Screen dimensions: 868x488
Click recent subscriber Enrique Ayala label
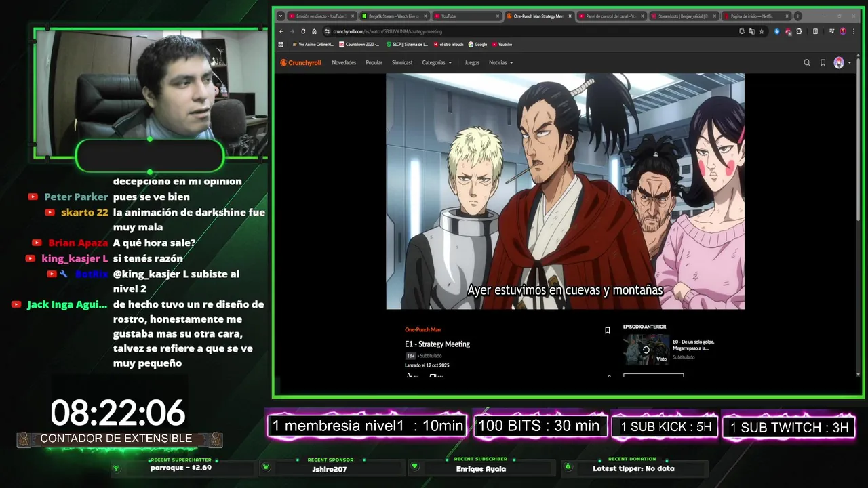481,468
